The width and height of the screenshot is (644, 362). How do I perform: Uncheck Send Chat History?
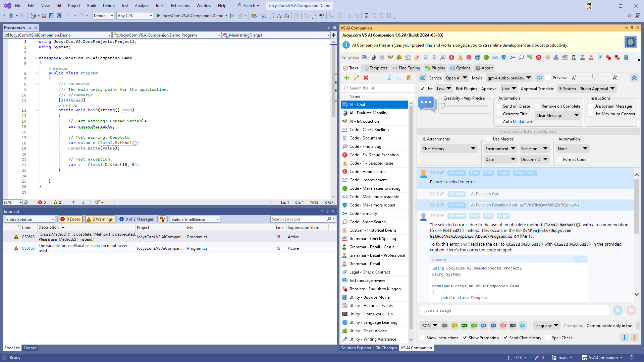505,338
